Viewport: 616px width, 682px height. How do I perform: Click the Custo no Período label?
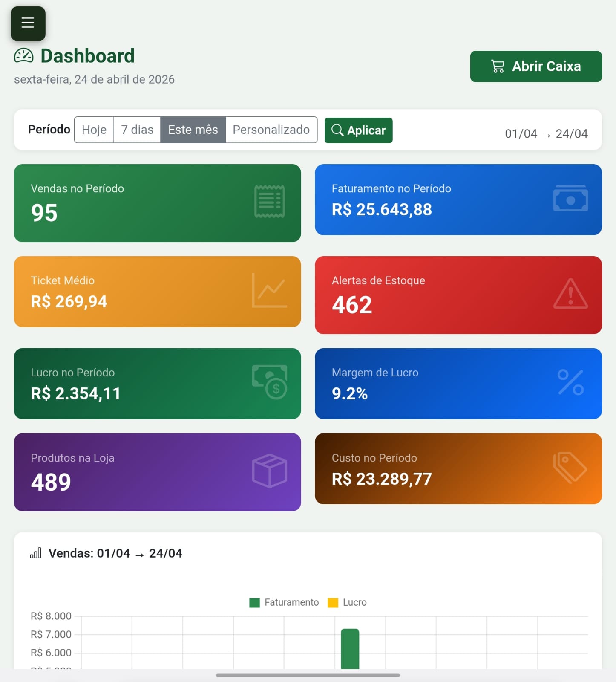pyautogui.click(x=374, y=458)
